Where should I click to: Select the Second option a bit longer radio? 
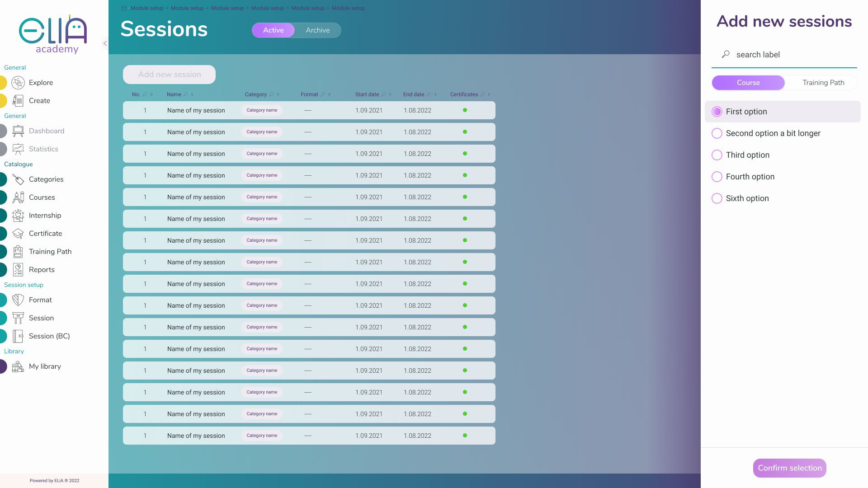click(717, 133)
